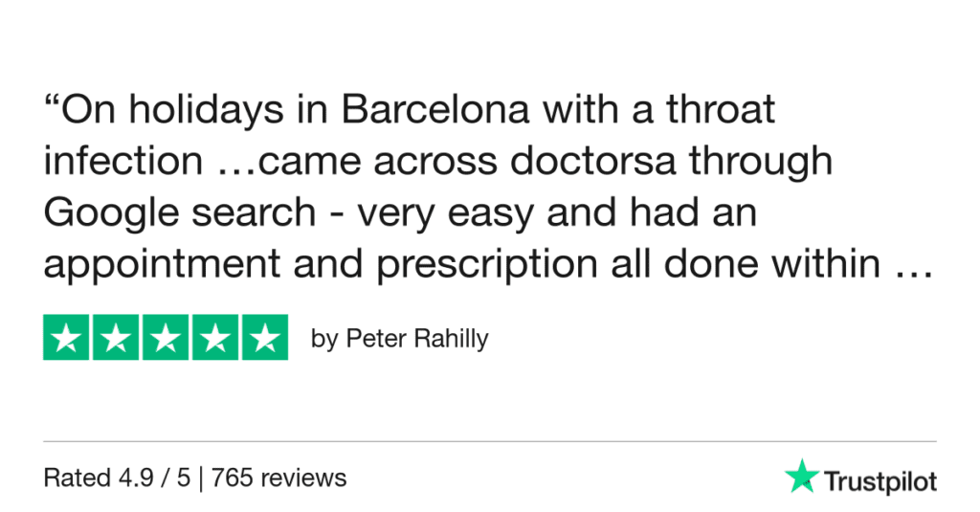Click the "765 reviews" count
This screenshot has width=980, height=512.
pyautogui.click(x=280, y=477)
